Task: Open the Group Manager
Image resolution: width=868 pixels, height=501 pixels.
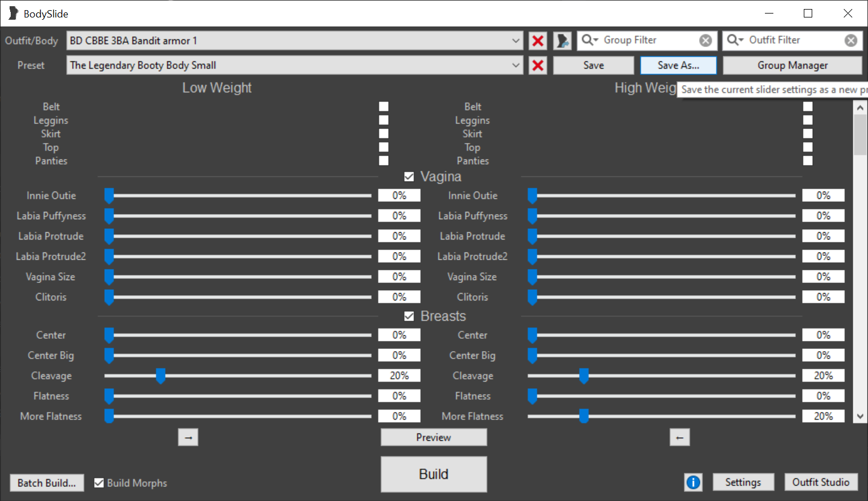Action: 793,65
